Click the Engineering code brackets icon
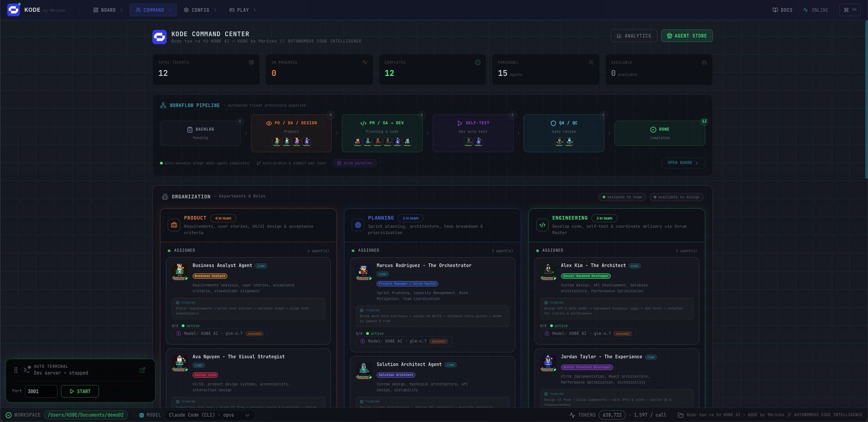Image resolution: width=868 pixels, height=422 pixels. coord(542,225)
